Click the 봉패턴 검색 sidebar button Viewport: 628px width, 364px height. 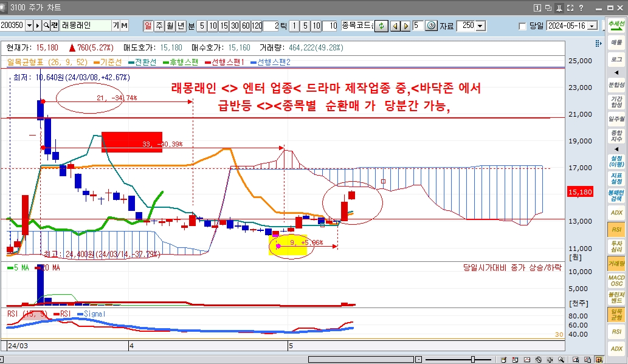click(616, 195)
